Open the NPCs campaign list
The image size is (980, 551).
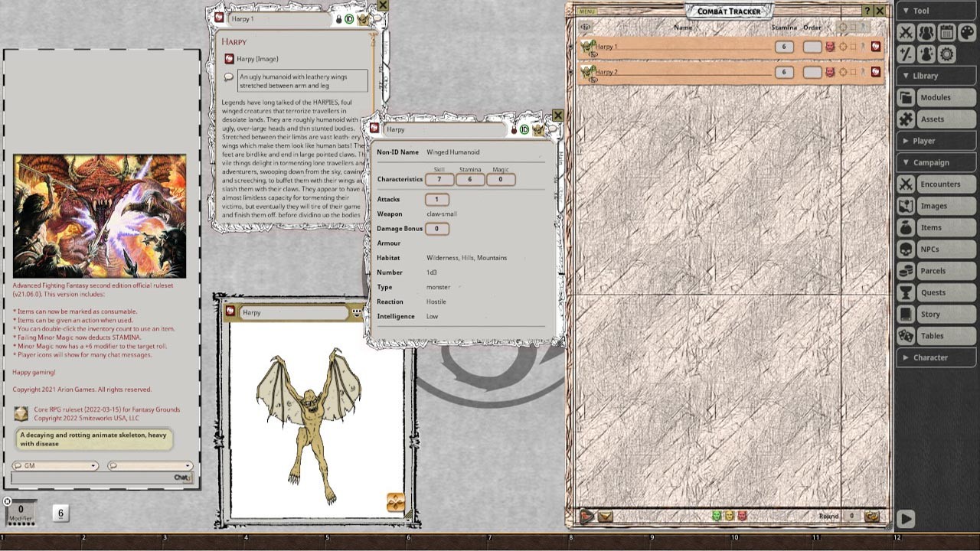tap(936, 249)
